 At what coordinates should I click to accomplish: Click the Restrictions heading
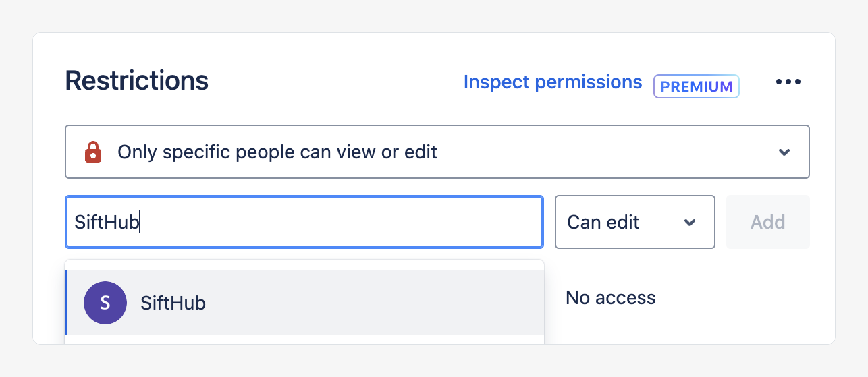137,81
